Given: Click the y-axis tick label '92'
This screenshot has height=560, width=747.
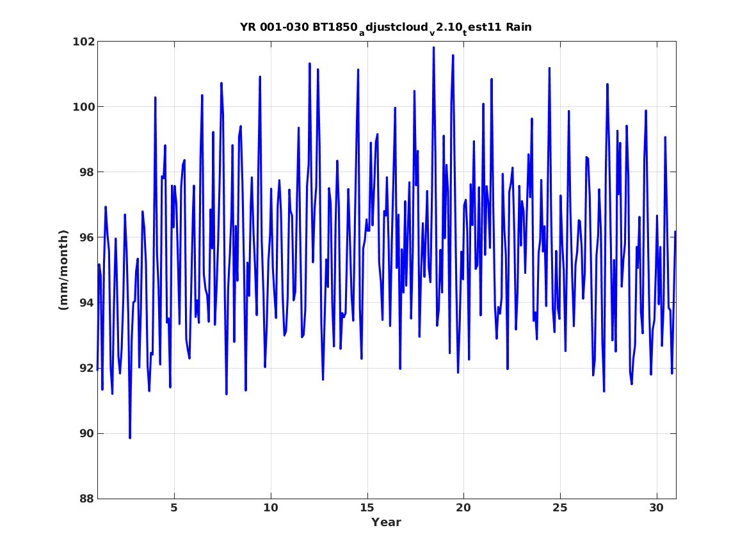Looking at the screenshot, I should (x=86, y=368).
